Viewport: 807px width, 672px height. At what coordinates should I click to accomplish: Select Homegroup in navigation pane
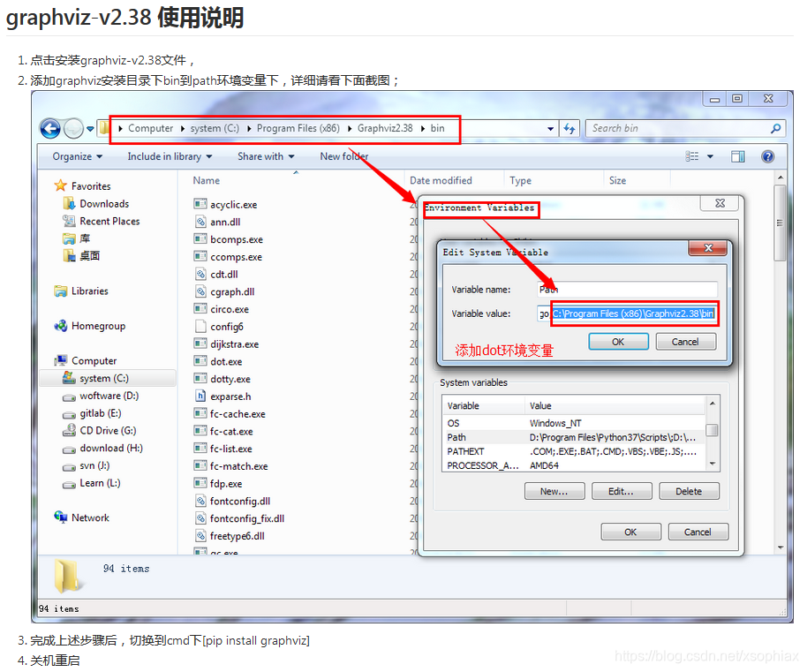90,326
